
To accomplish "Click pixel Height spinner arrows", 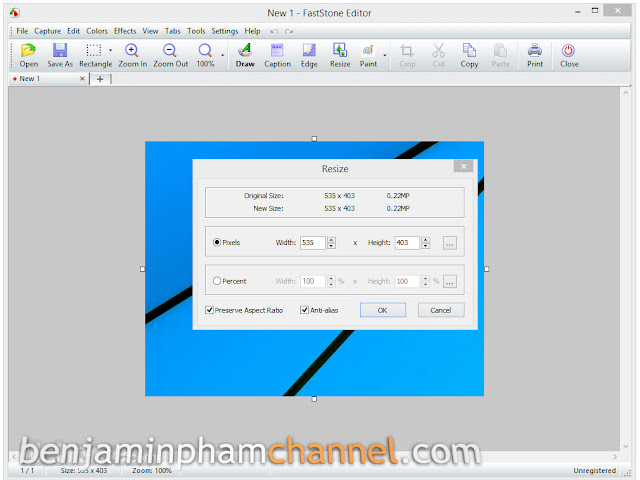I will click(x=426, y=243).
